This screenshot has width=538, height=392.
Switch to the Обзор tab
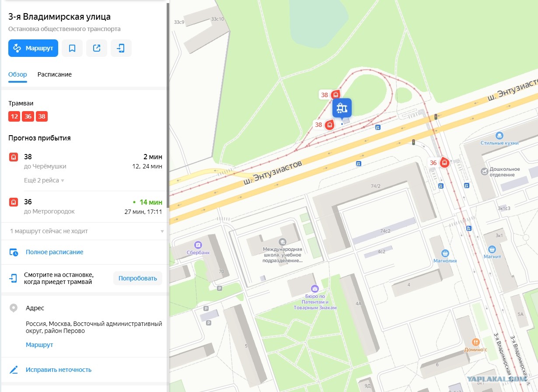[17, 74]
